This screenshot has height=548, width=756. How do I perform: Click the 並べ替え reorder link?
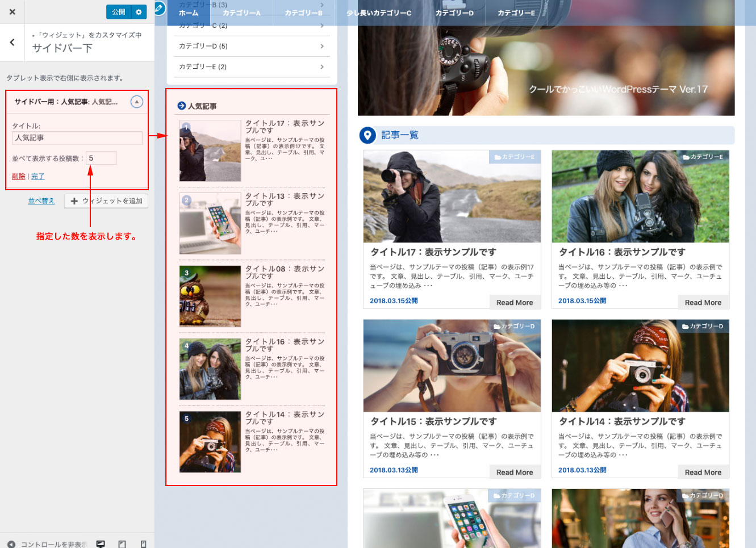(41, 201)
